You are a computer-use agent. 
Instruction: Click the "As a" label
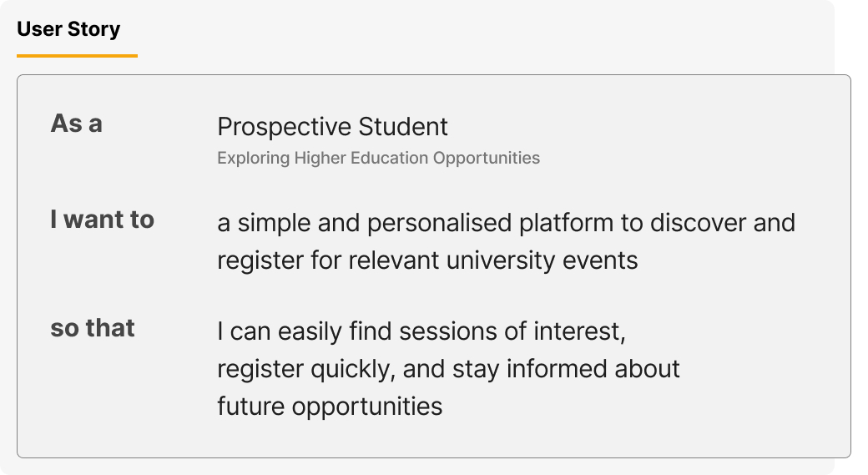point(77,124)
